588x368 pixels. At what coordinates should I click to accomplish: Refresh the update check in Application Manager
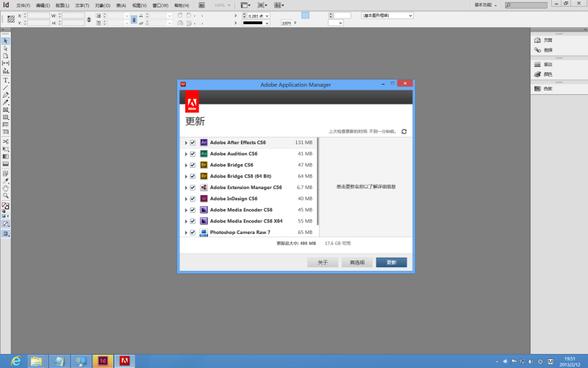pos(404,132)
